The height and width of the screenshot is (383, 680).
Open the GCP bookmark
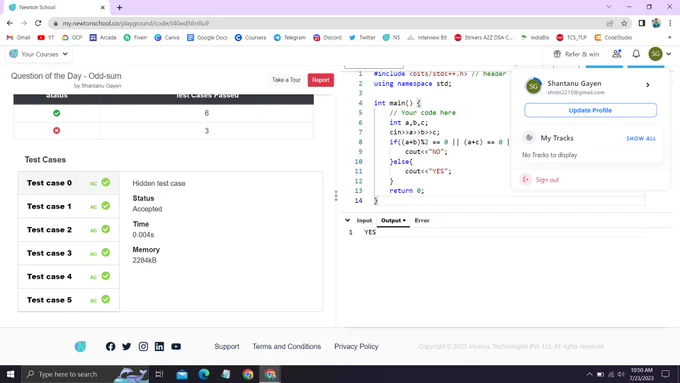point(72,38)
